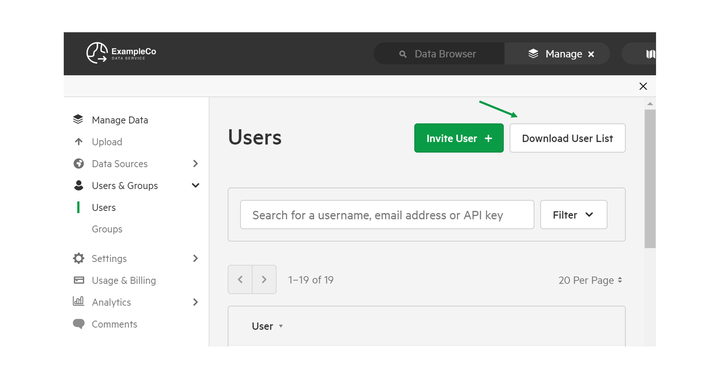This screenshot has height=379, width=720.
Task: Click the Invite User button
Action: (x=459, y=138)
